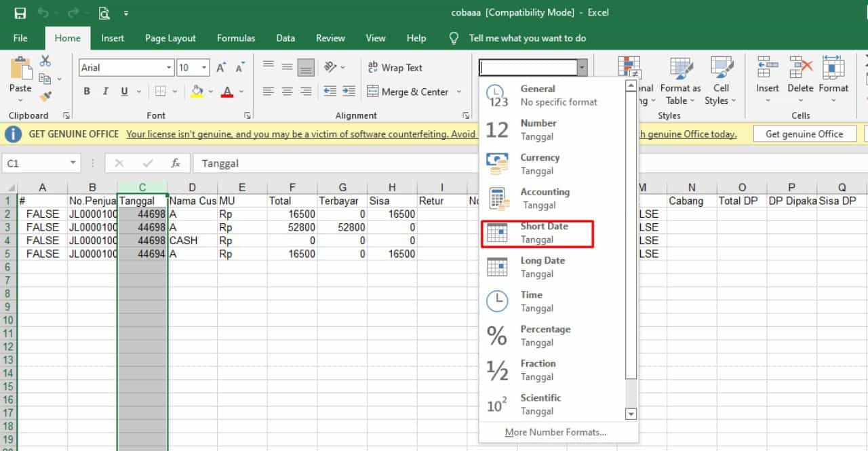The image size is (868, 451).
Task: Select the Short Date format option
Action: (538, 233)
